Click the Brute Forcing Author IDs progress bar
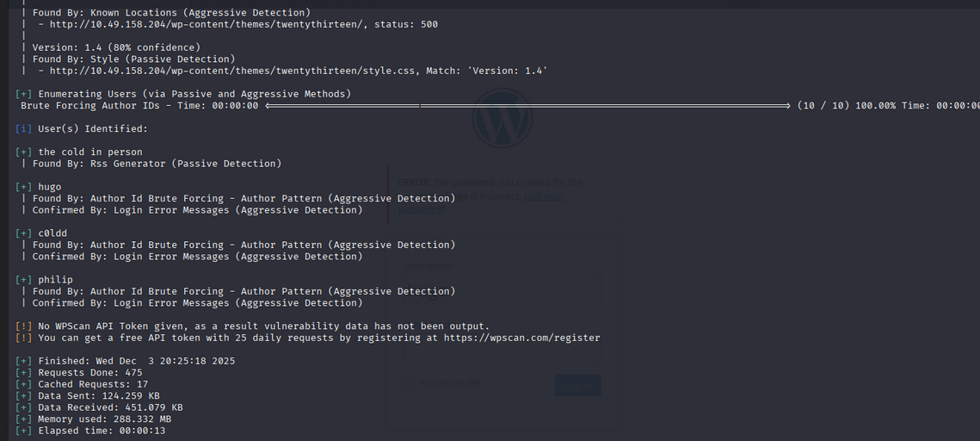980x441 pixels. [x=527, y=106]
